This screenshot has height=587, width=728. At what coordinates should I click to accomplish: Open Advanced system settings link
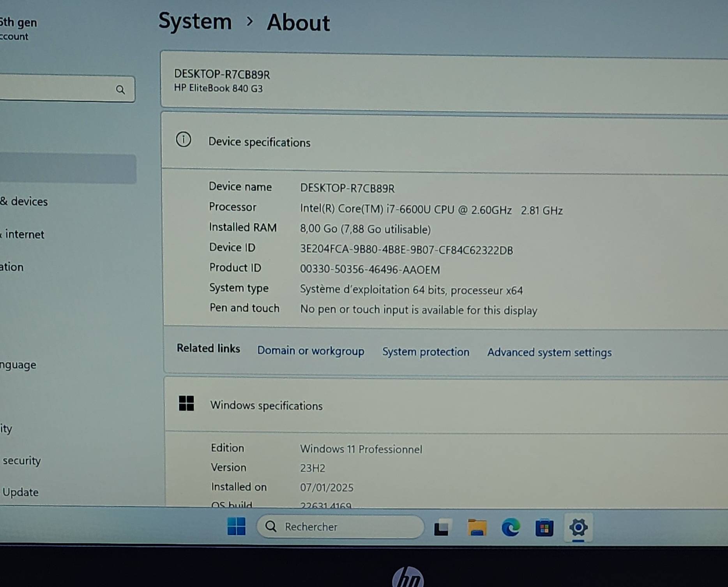pyautogui.click(x=550, y=353)
